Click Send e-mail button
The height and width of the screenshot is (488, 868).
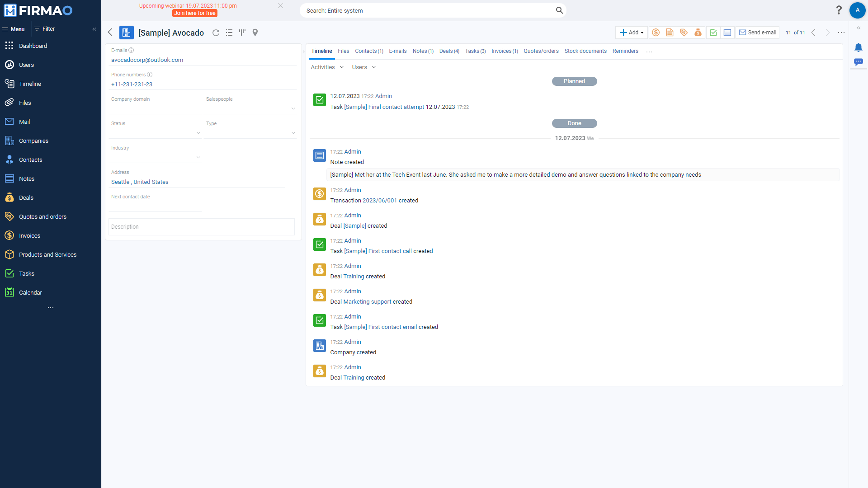[757, 32]
